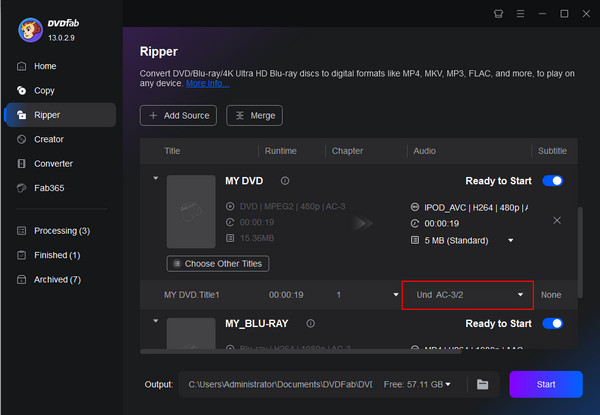
Task: Open the Free: 57.11 GB output dropdown
Action: 417,384
